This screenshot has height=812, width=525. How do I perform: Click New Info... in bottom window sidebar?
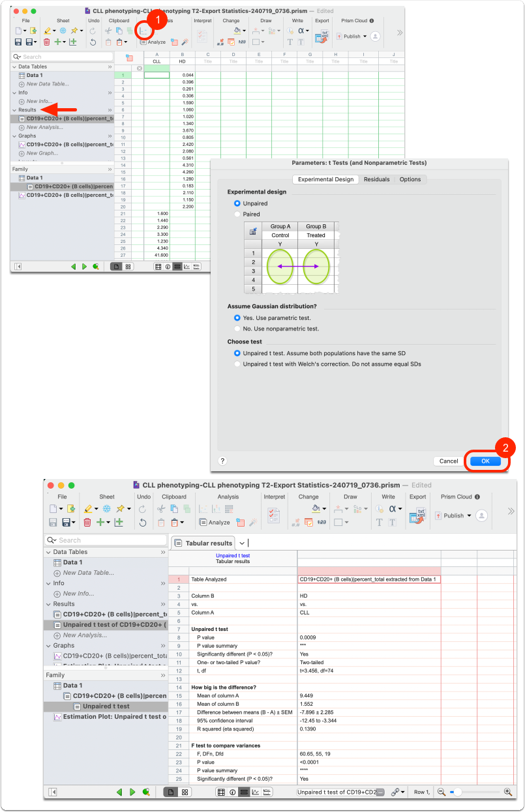click(73, 594)
